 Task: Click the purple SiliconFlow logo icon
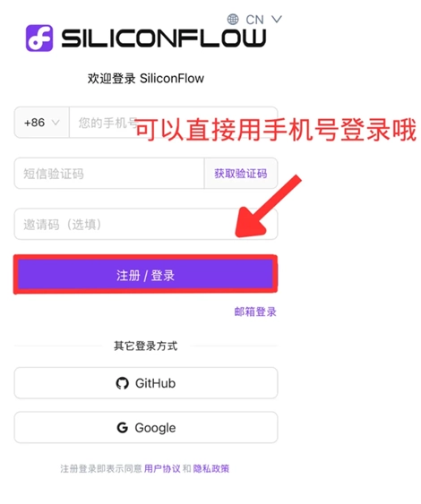39,38
